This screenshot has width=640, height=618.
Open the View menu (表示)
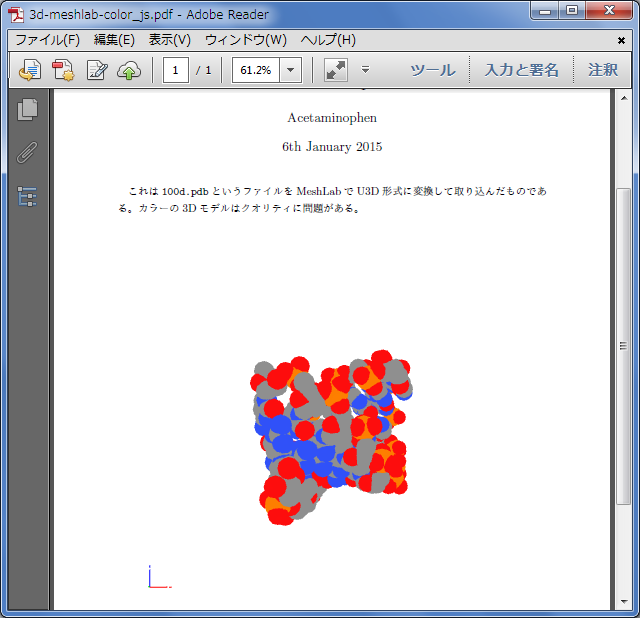(x=169, y=40)
